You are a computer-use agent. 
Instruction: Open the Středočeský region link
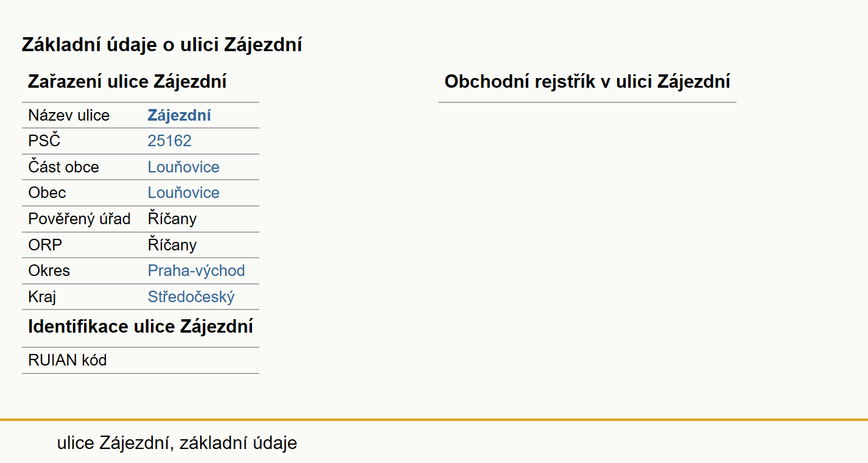coord(191,297)
